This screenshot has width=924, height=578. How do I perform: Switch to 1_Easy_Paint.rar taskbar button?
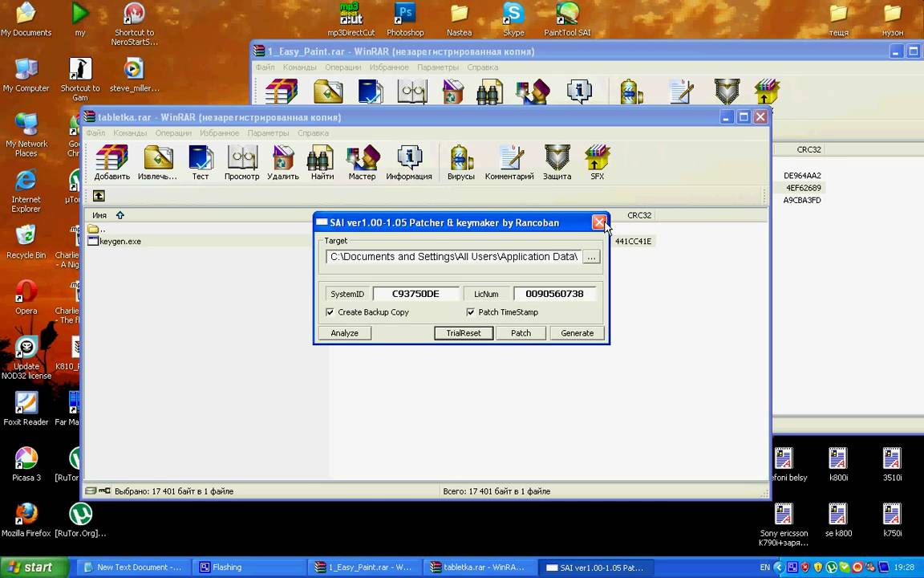click(x=365, y=568)
